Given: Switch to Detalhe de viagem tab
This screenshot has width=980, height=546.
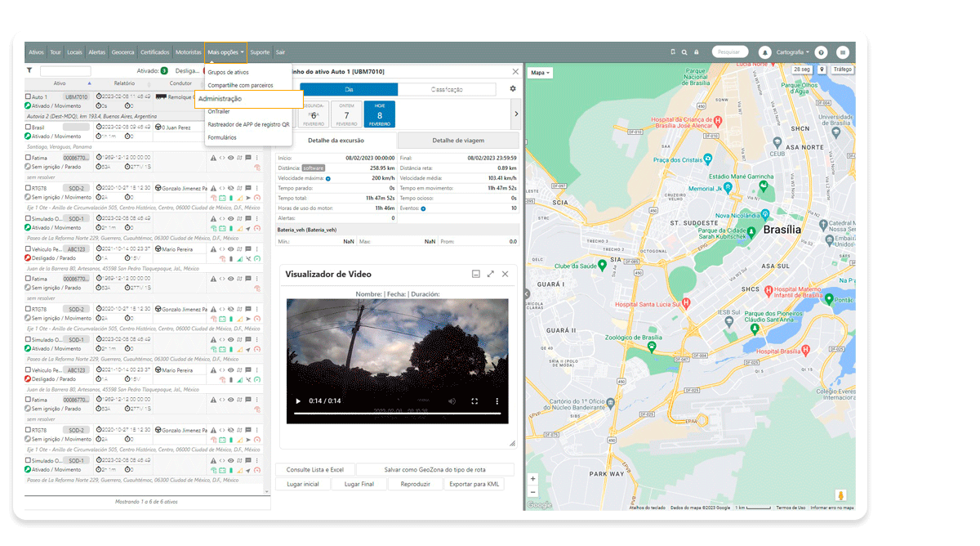Looking at the screenshot, I should pos(458,141).
